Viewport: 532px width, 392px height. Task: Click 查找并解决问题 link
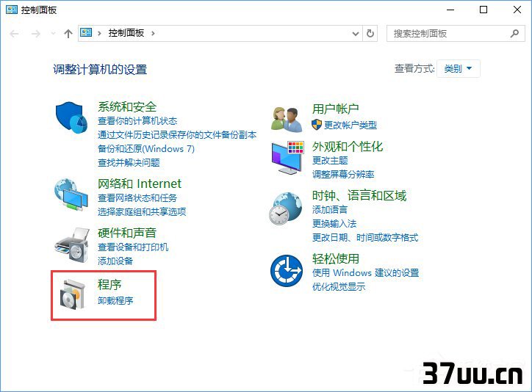129,163
